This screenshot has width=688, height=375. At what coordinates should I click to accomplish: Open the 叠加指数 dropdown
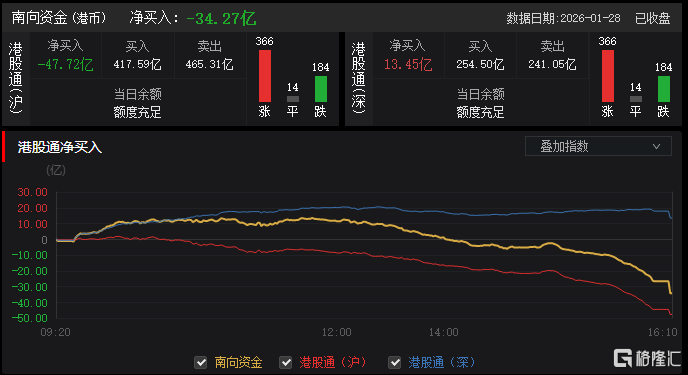pos(598,146)
